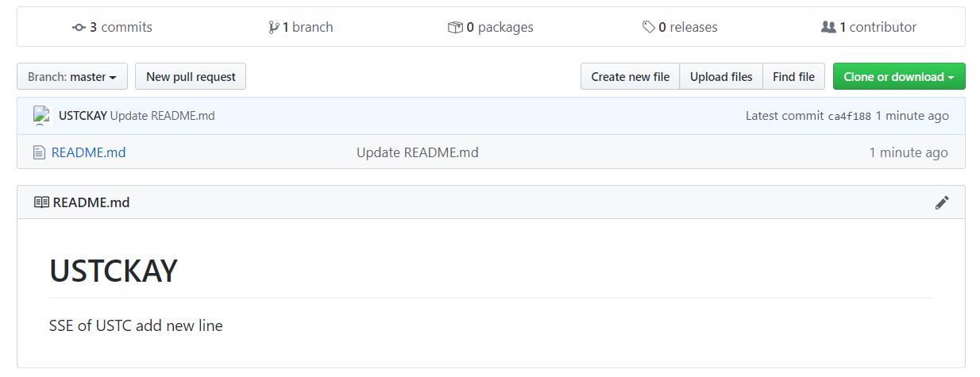
Task: Click the USTCKAY author avatar thumbnail
Action: [x=42, y=116]
